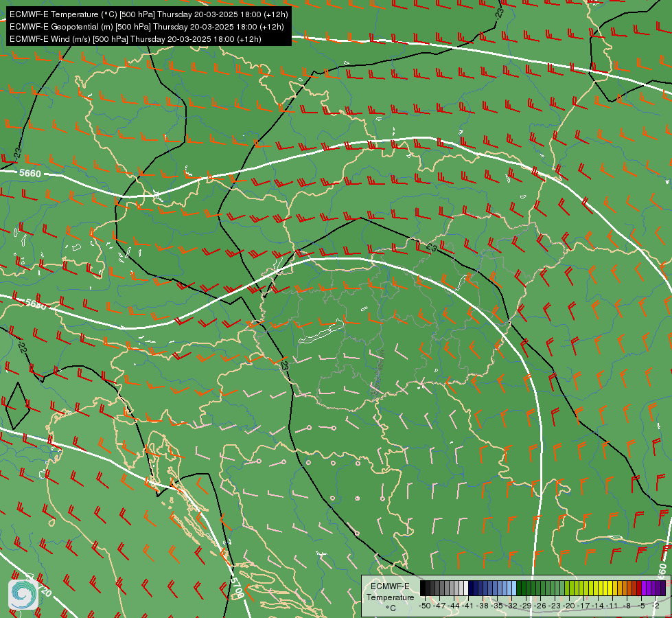Click the -38 legend tick label
The height and width of the screenshot is (618, 672).
click(x=482, y=606)
